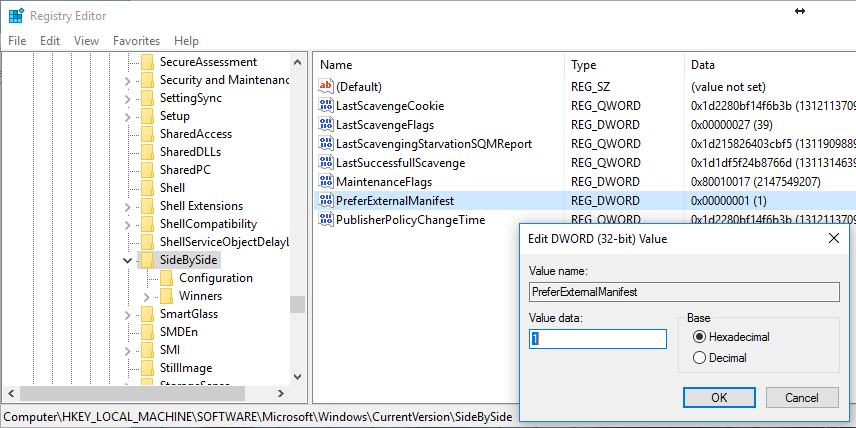The height and width of the screenshot is (428, 856).
Task: Click the LastScavengeCookie binary value icon
Action: click(325, 106)
